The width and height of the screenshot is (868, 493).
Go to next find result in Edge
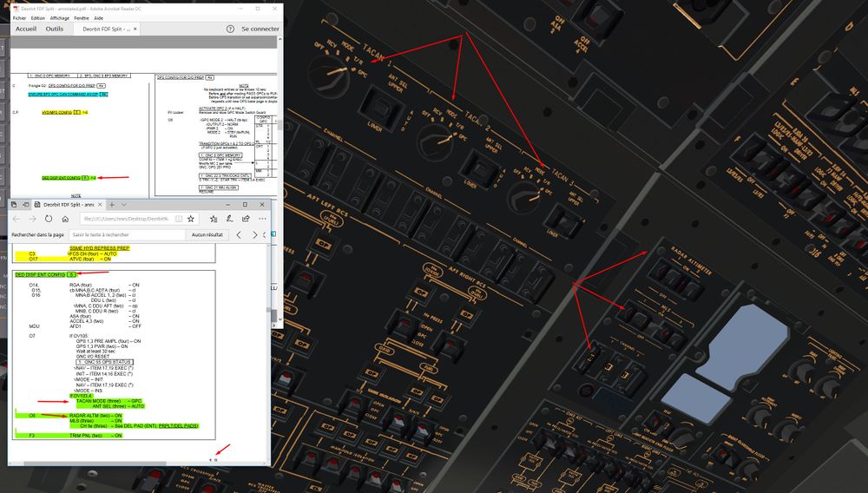pos(254,234)
